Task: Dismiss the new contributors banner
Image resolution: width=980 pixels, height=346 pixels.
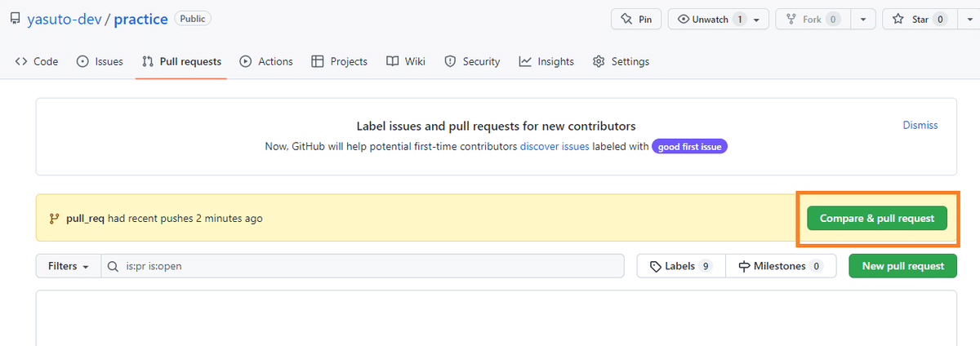Action: coord(920,126)
